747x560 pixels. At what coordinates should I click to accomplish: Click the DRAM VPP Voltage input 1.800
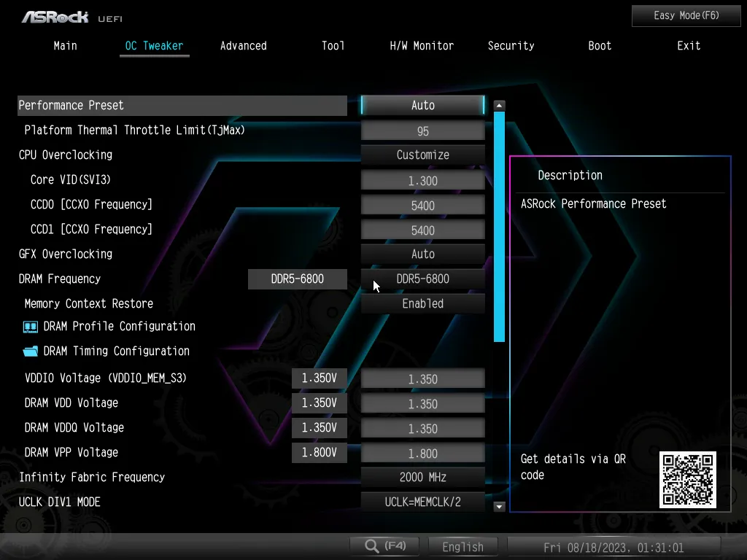coord(423,452)
